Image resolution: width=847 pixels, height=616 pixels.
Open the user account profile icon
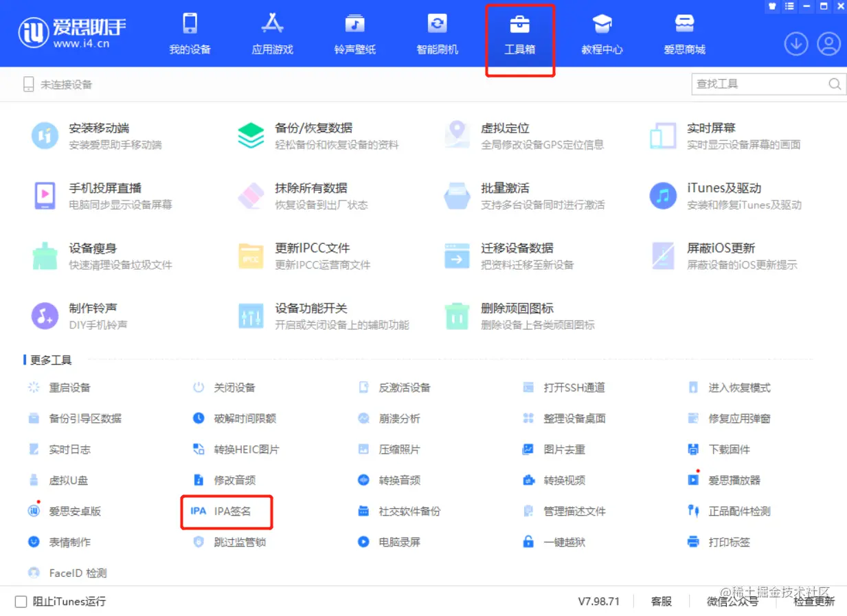829,44
